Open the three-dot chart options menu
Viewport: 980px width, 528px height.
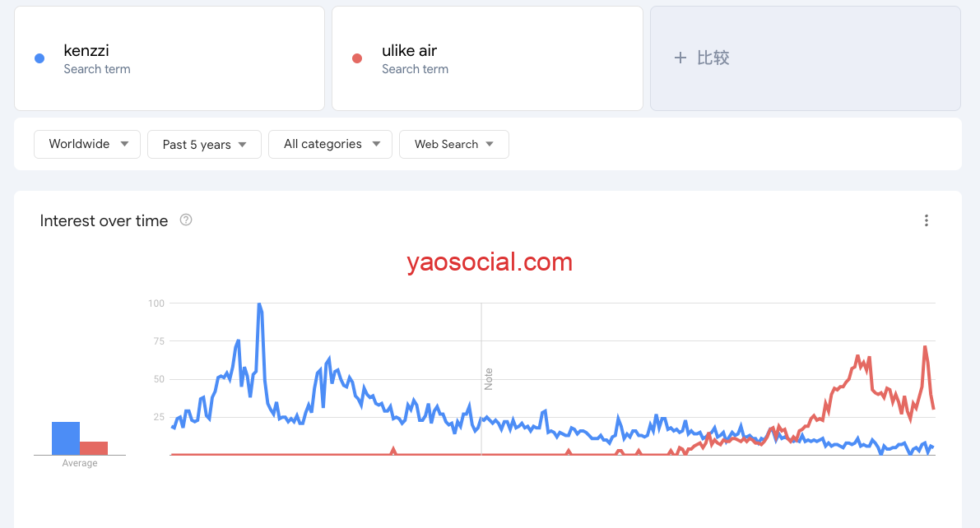coord(927,220)
